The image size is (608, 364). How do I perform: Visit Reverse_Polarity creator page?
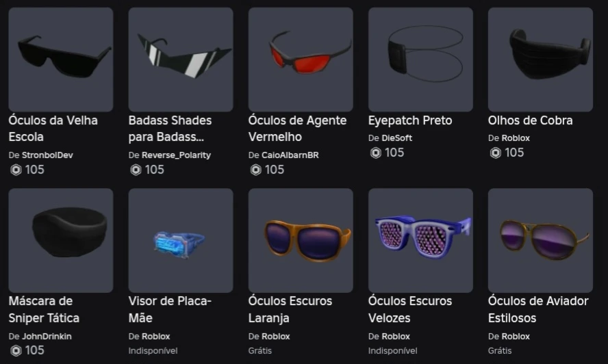176,155
